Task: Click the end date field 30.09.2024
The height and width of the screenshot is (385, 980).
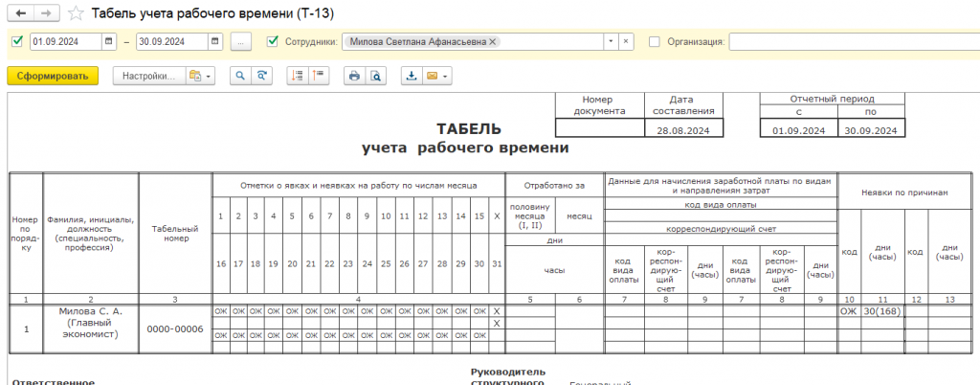Action: coord(171,42)
